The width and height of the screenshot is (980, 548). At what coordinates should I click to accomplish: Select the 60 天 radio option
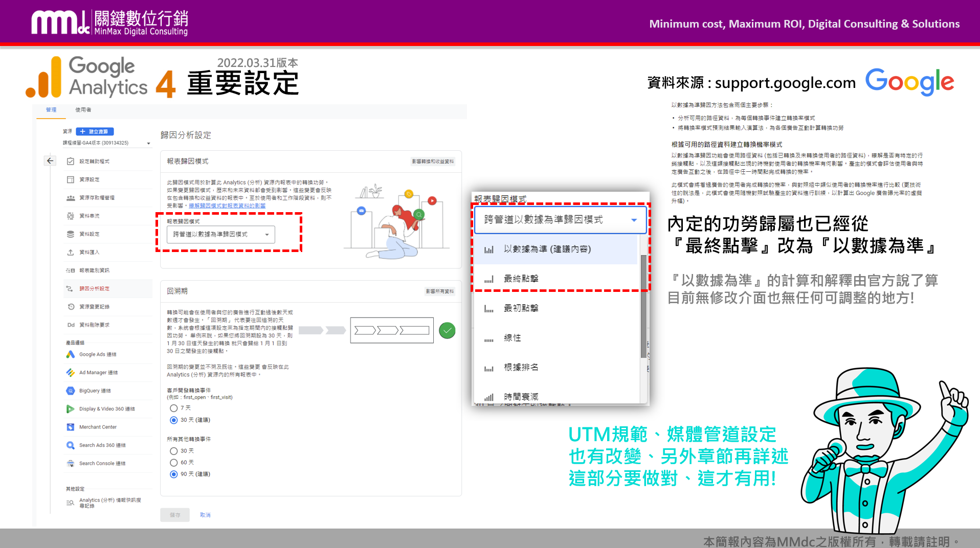point(174,463)
